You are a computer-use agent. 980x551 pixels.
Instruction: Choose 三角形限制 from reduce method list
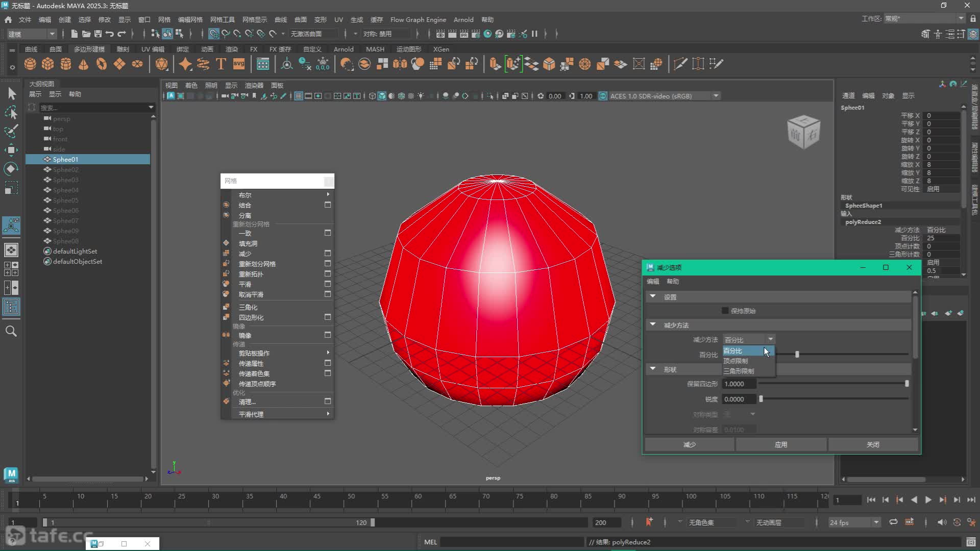pyautogui.click(x=739, y=371)
